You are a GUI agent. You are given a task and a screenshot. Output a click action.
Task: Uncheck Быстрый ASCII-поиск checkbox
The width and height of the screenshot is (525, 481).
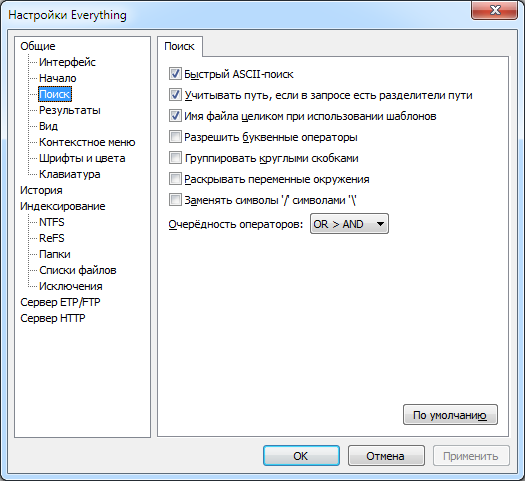175,74
